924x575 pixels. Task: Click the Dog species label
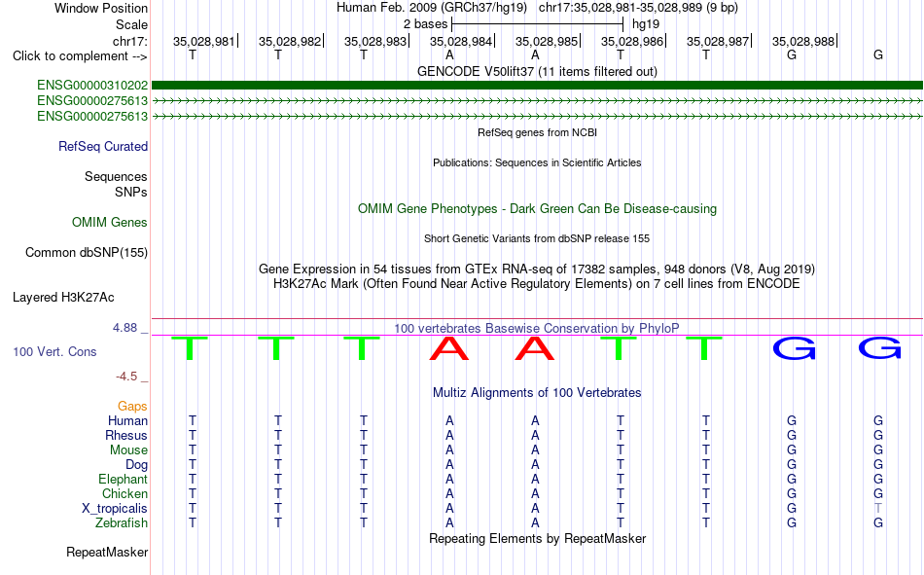point(136,465)
